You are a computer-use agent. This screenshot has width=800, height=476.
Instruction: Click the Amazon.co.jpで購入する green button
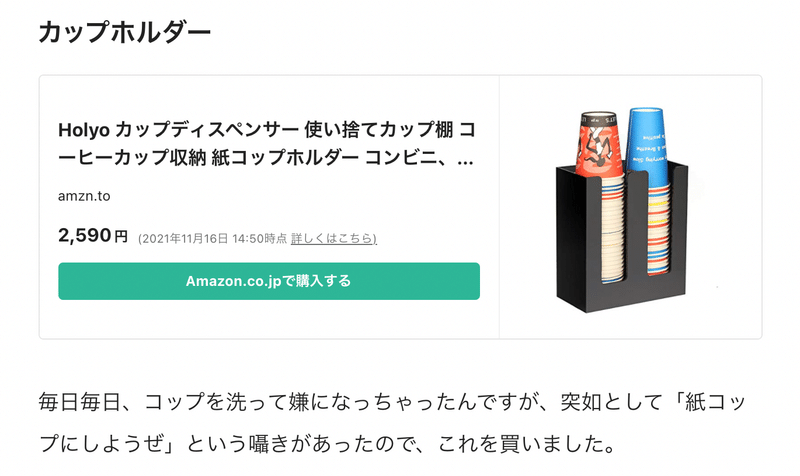pos(269,281)
